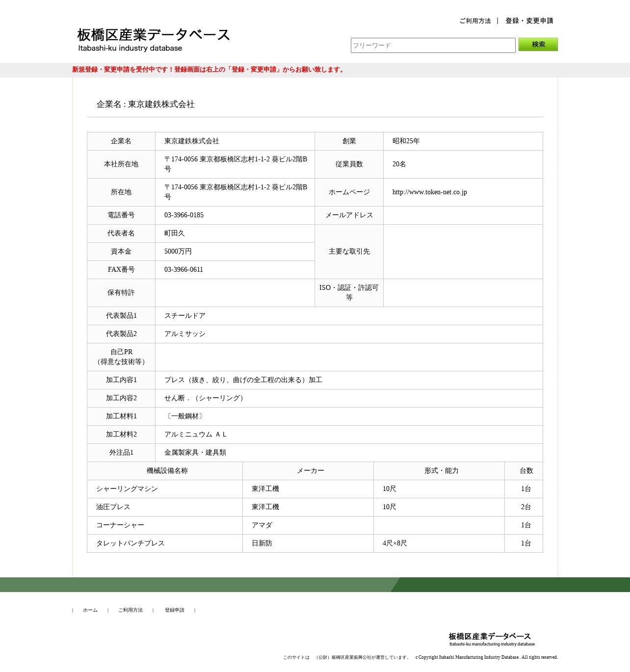The height and width of the screenshot is (672, 630).
Task: Select the phone number 03-3966-0185
Action: pyautogui.click(x=184, y=215)
